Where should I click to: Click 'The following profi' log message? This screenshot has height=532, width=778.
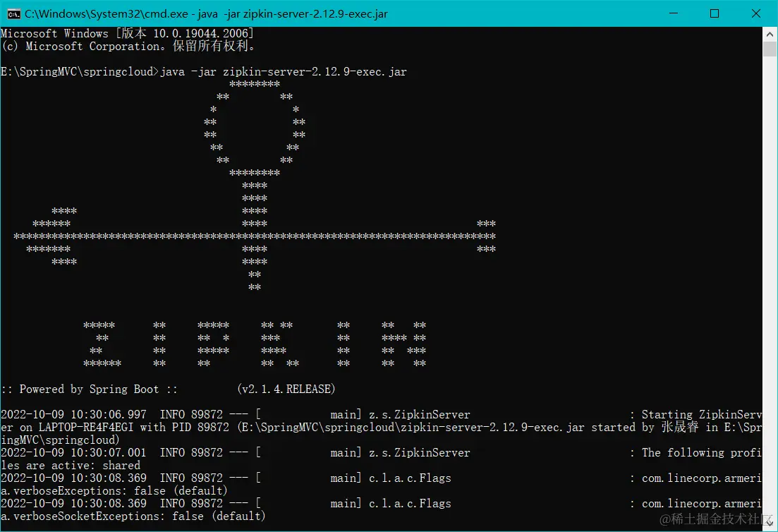coord(702,452)
